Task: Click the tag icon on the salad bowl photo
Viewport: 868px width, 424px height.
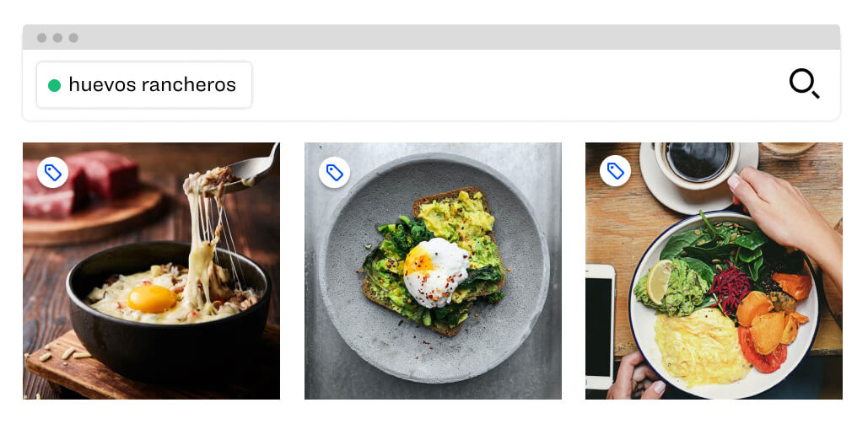Action: coord(616,172)
